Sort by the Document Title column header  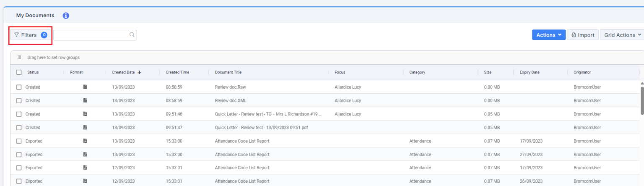(228, 72)
